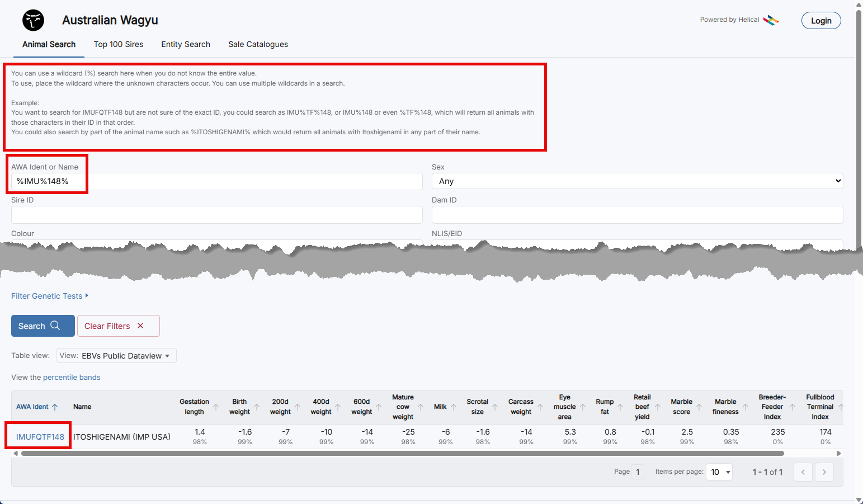Image resolution: width=863 pixels, height=504 pixels.
Task: Go to previous results page arrow
Action: point(803,472)
